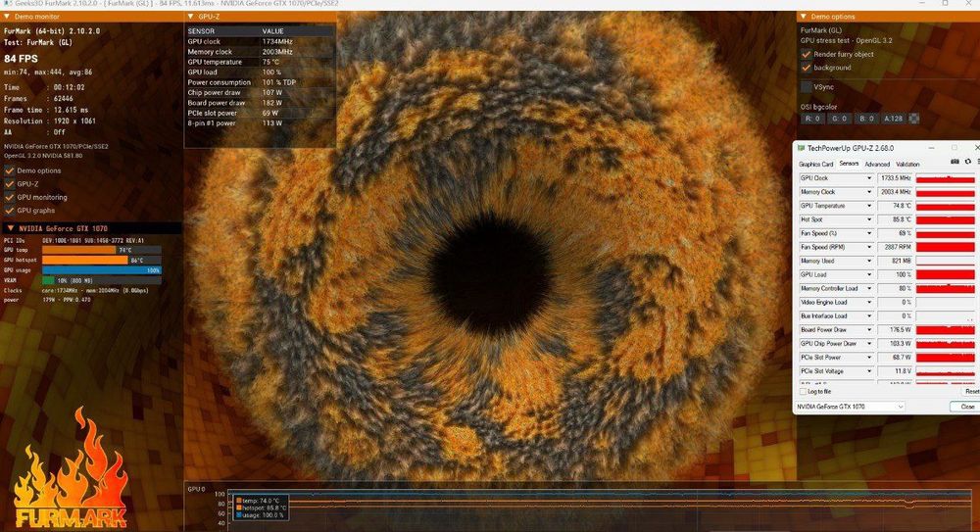Open the OSI bgcolor color preview swatch
This screenshot has width=980, height=532.
913,119
